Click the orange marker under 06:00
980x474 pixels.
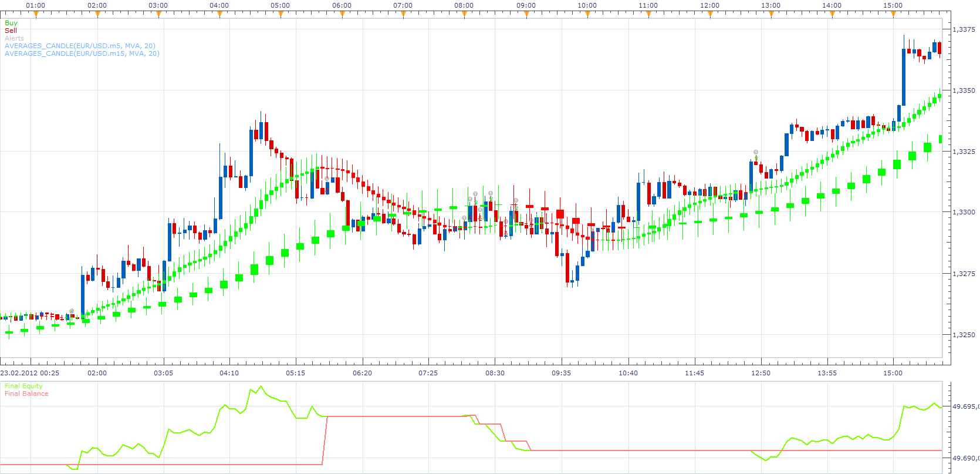[x=342, y=15]
